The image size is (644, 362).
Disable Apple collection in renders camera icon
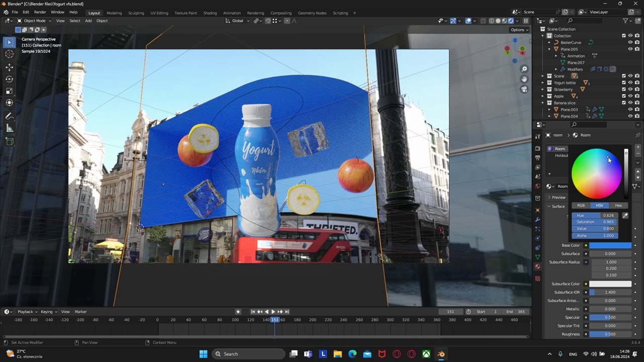[637, 96]
